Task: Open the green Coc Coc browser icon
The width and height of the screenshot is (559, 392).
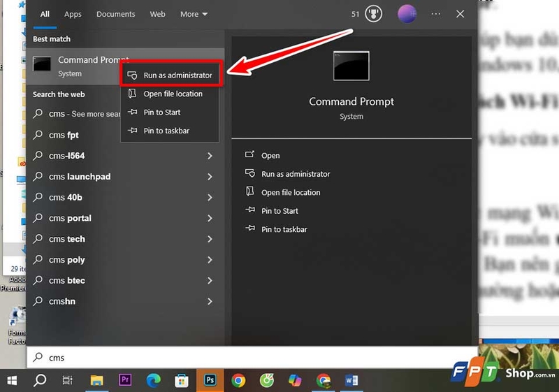Action: coord(267,381)
